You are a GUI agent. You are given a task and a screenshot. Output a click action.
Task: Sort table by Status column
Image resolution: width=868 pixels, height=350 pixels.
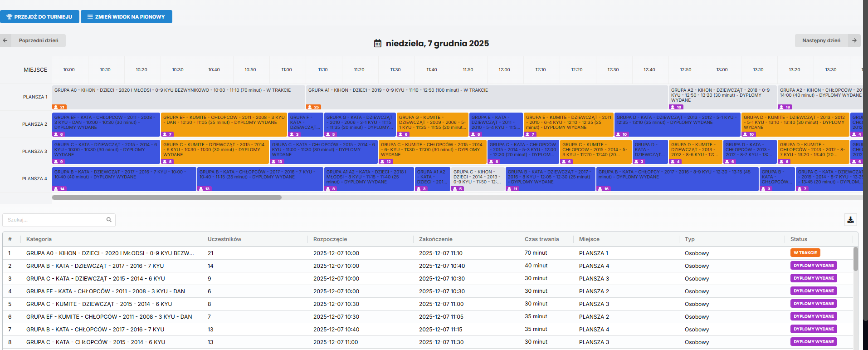tap(799, 239)
